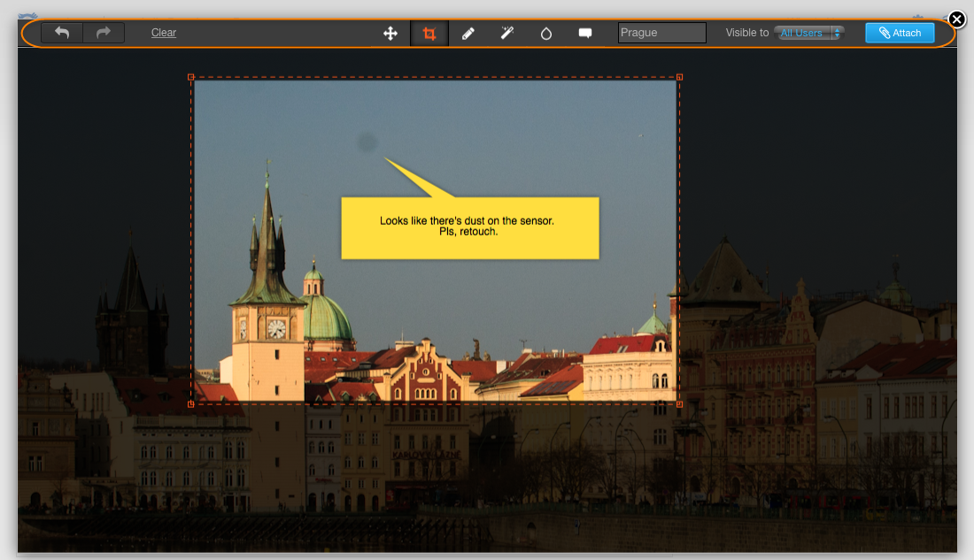
Task: Select the Magic Wand tool
Action: [x=507, y=34]
